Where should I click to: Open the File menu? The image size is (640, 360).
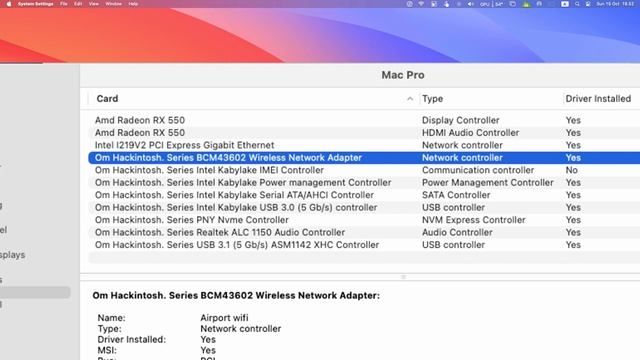pyautogui.click(x=64, y=4)
